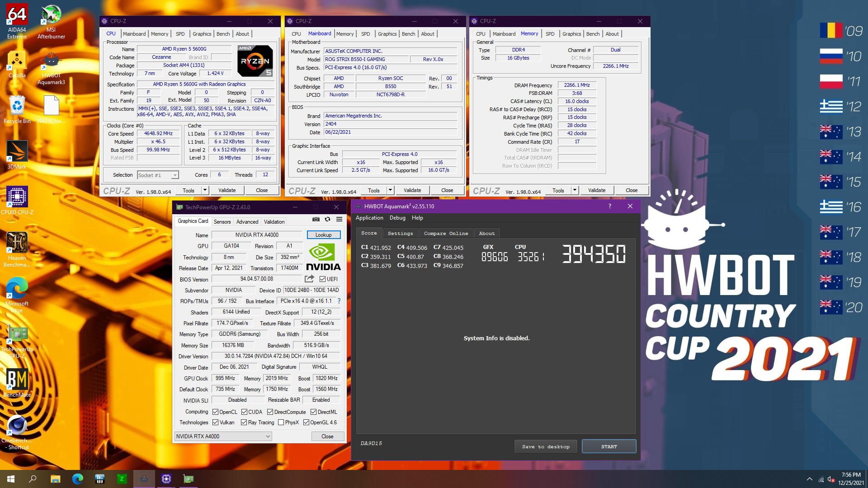Click the AMD Ryzen 5 5600G name field
The width and height of the screenshot is (868, 488).
click(x=184, y=49)
